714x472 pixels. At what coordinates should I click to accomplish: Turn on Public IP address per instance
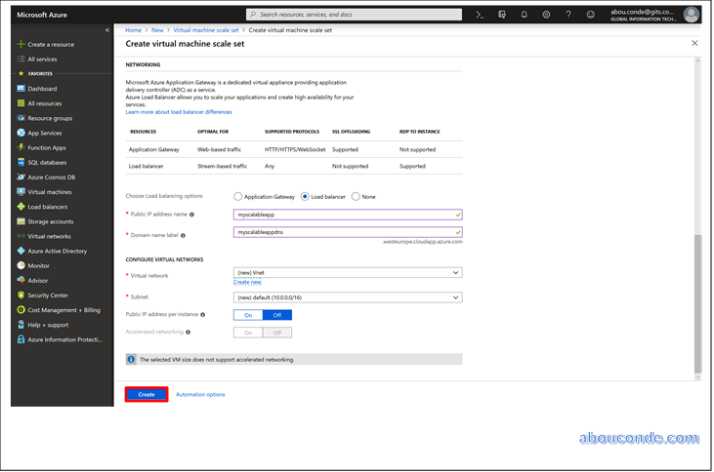(248, 314)
